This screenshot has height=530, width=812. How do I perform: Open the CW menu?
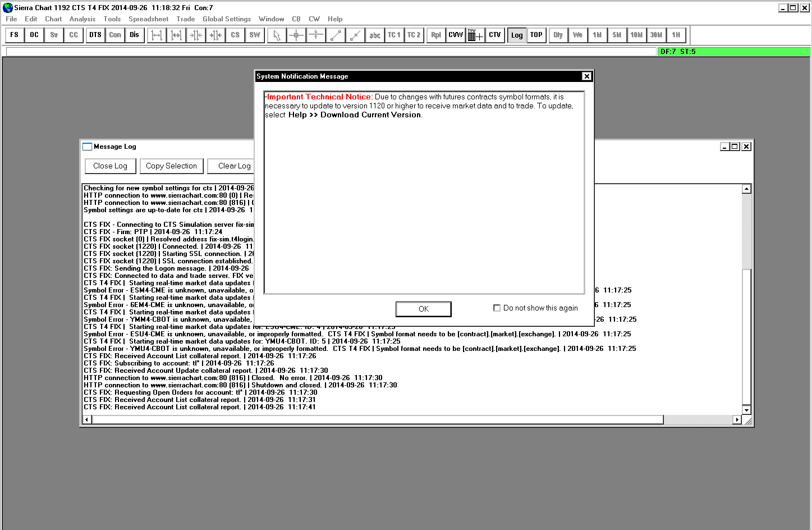tap(314, 19)
